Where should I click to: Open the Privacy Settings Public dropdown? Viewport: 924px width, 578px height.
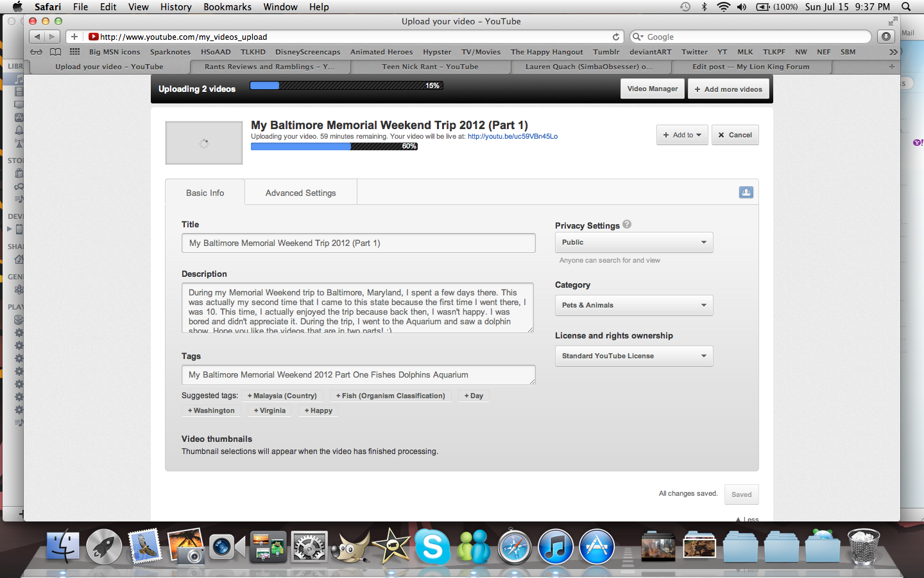633,242
